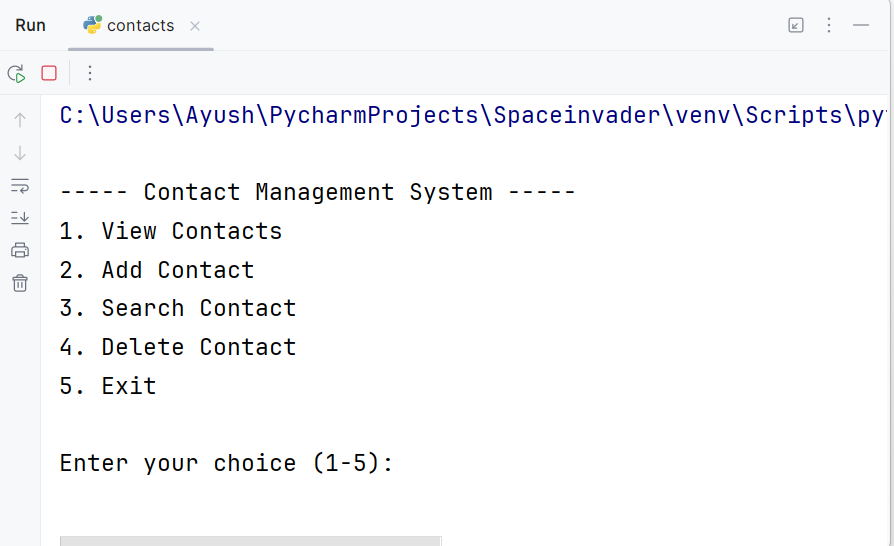
Task: Restore Run panel to window mode
Action: (796, 25)
